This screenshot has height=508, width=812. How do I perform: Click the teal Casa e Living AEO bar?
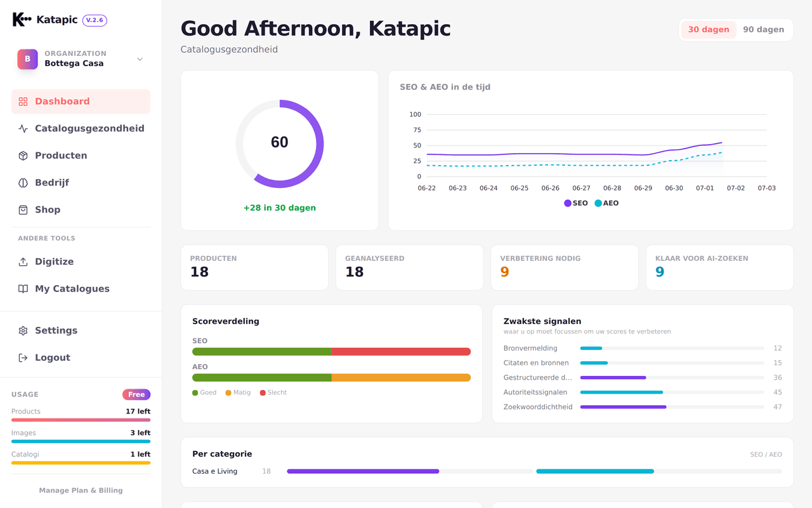[x=595, y=471]
